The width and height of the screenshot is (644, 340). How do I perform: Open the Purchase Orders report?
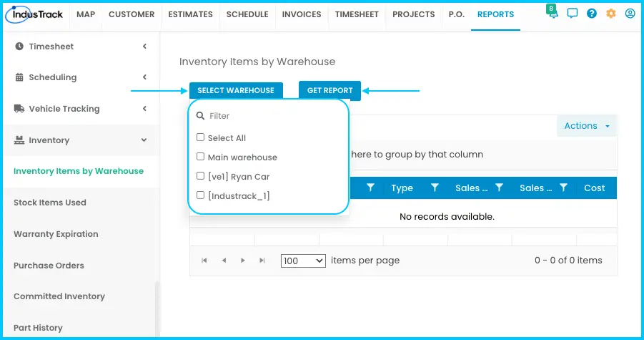click(49, 265)
